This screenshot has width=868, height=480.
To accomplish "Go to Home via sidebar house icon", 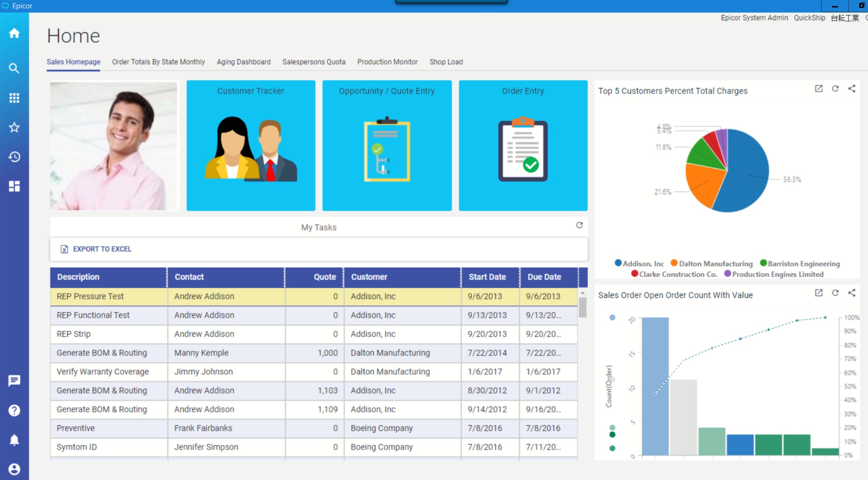I will tap(14, 33).
